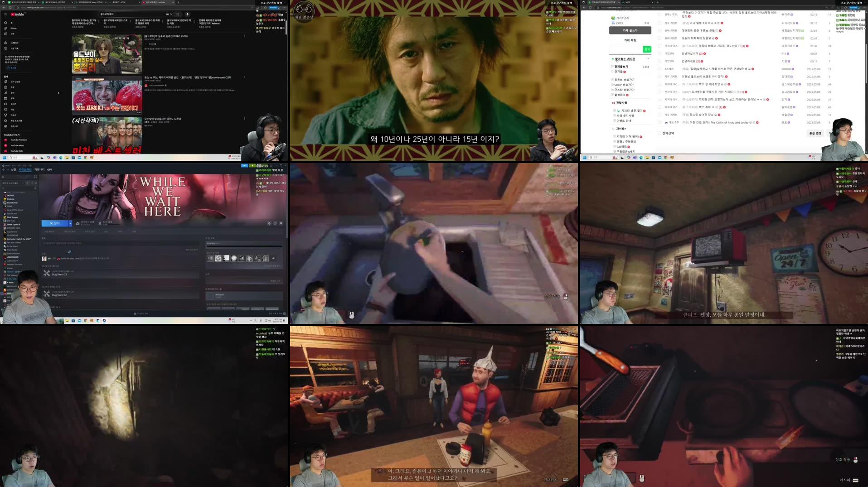Tick checkbox for 안녕하십니까 post
868x487 pixels.
[659, 53]
